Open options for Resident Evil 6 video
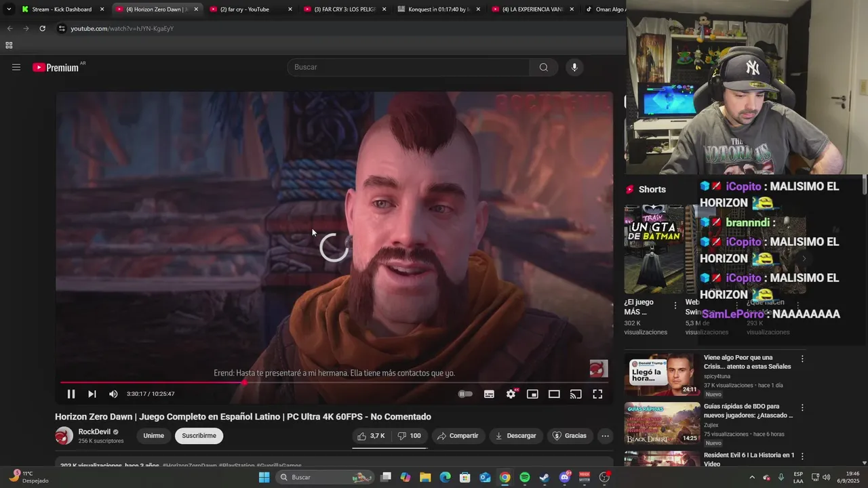The image size is (868, 488). coord(802,457)
